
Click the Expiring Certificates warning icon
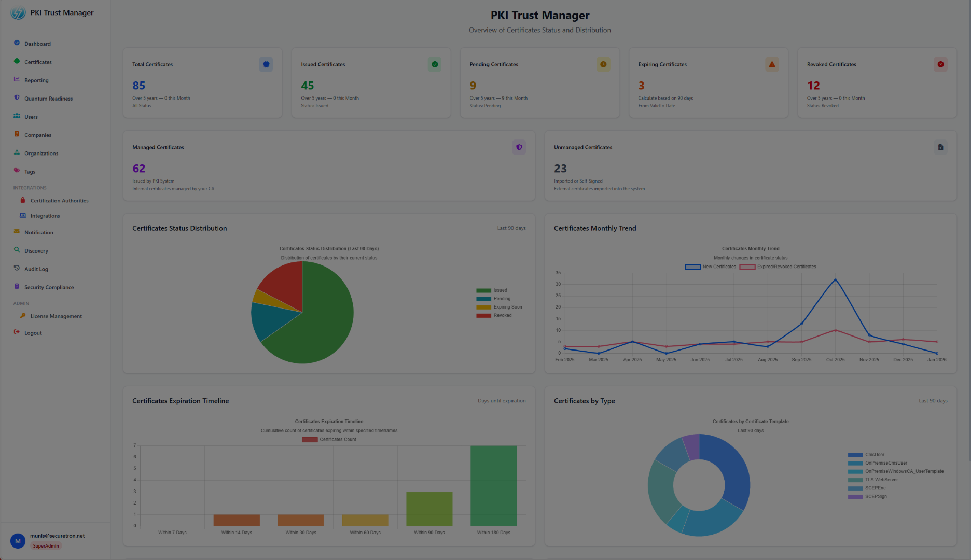tap(772, 64)
